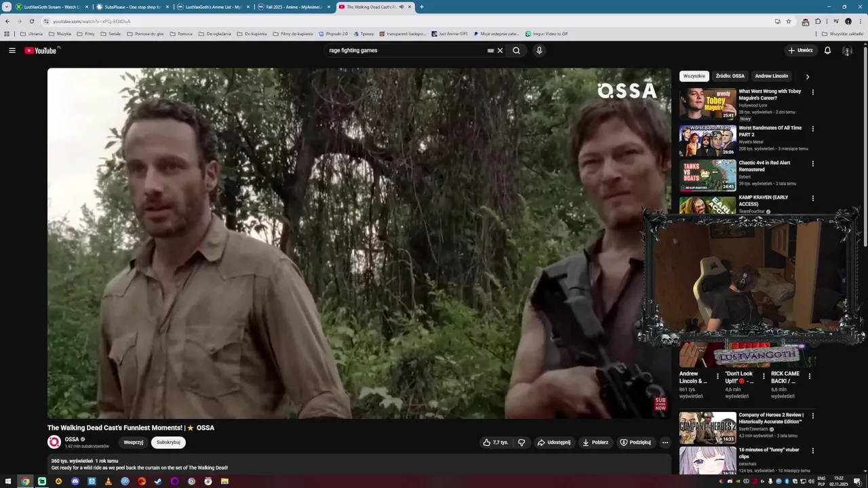The height and width of the screenshot is (488, 868).
Task: Select the Wszystkie filter chip
Action: click(x=694, y=76)
